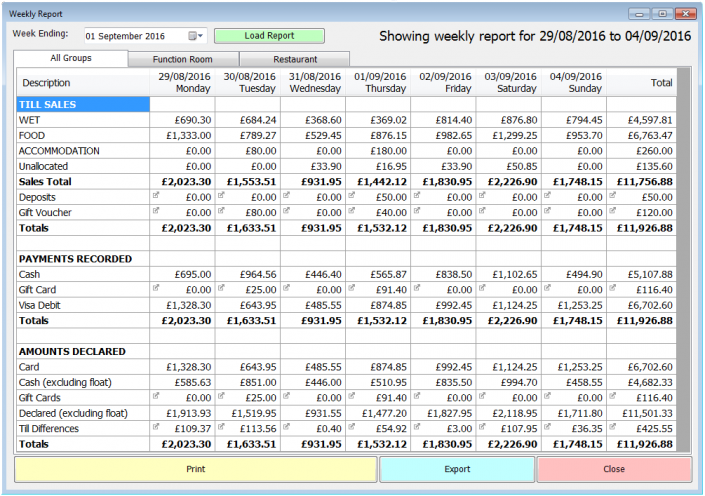Viewport: 705px width, 496px height.
Task: Click the FOOD row label
Action: click(32, 135)
